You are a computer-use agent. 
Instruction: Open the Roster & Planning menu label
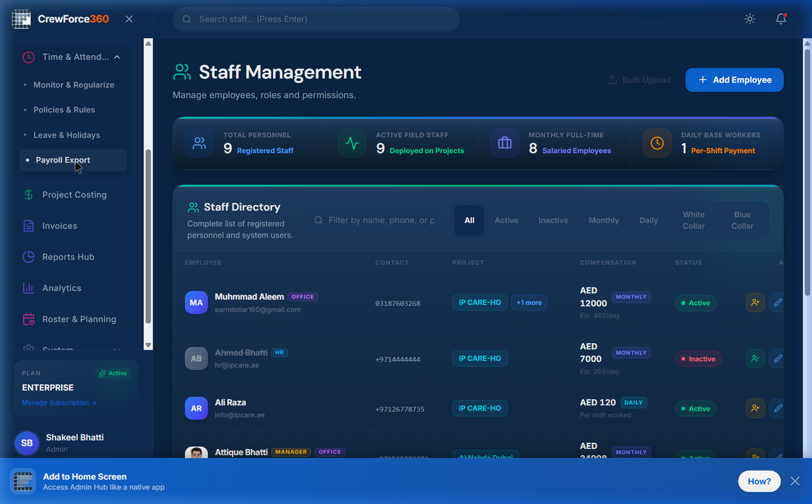(x=79, y=319)
